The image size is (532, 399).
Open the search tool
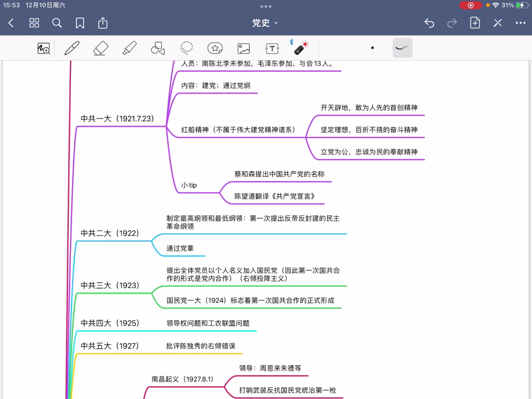click(57, 23)
